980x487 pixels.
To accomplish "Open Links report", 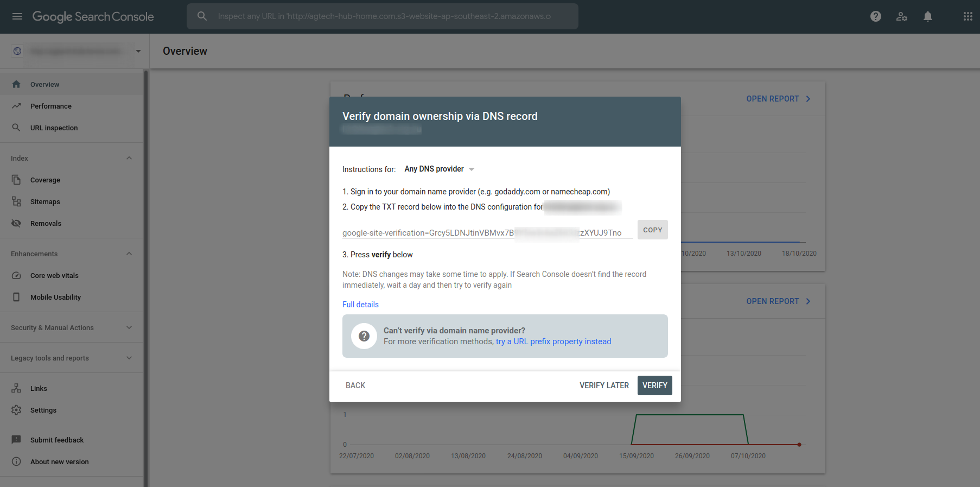I will pyautogui.click(x=71, y=388).
